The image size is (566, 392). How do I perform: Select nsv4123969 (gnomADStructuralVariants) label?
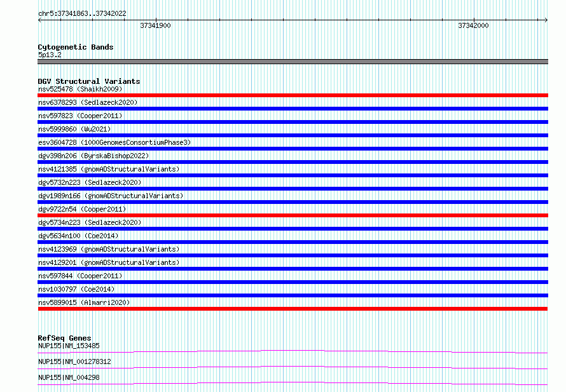click(109, 249)
